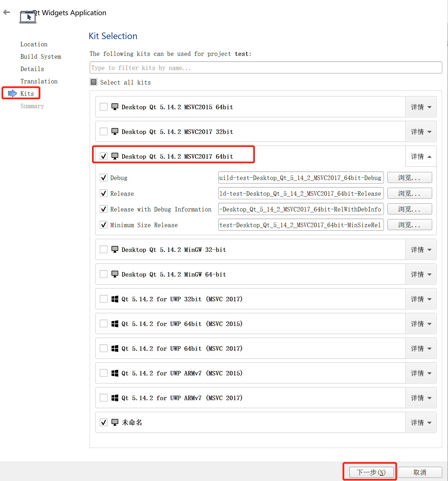Click the Release build directory path field
The image size is (448, 481).
(301, 193)
